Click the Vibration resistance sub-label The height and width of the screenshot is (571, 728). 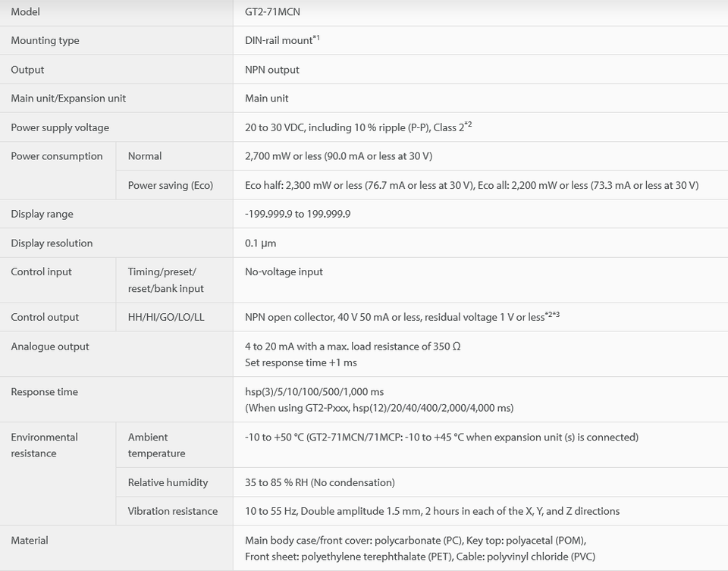pos(173,511)
